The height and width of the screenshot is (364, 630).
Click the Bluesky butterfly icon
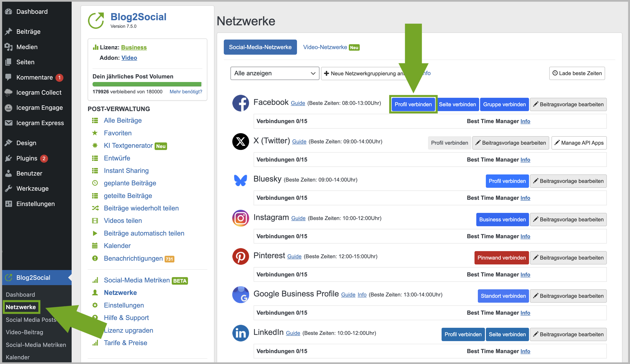[x=240, y=180]
